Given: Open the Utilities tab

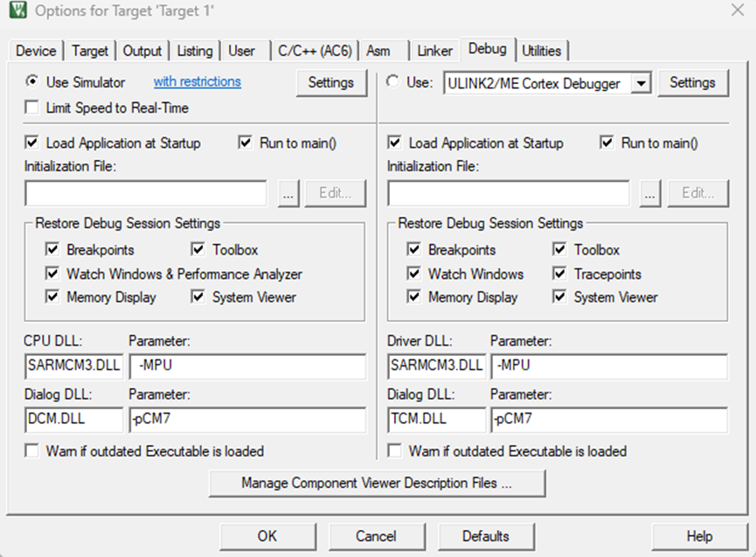Looking at the screenshot, I should 542,51.
